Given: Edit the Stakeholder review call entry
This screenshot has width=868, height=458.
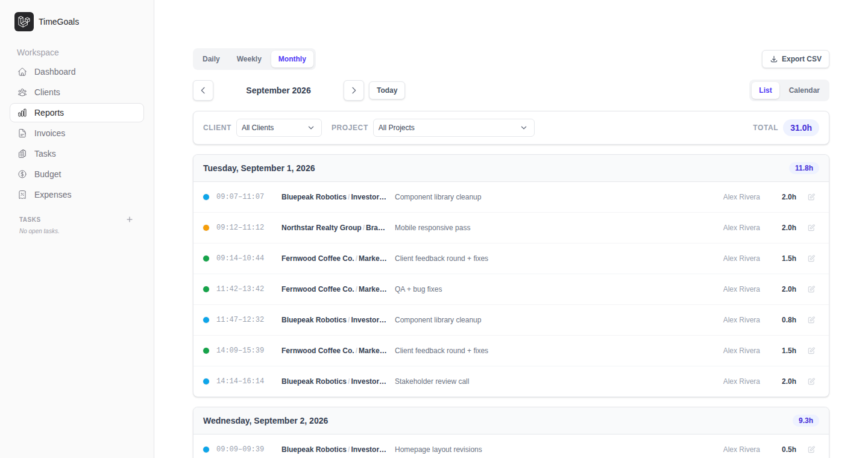Looking at the screenshot, I should tap(811, 381).
